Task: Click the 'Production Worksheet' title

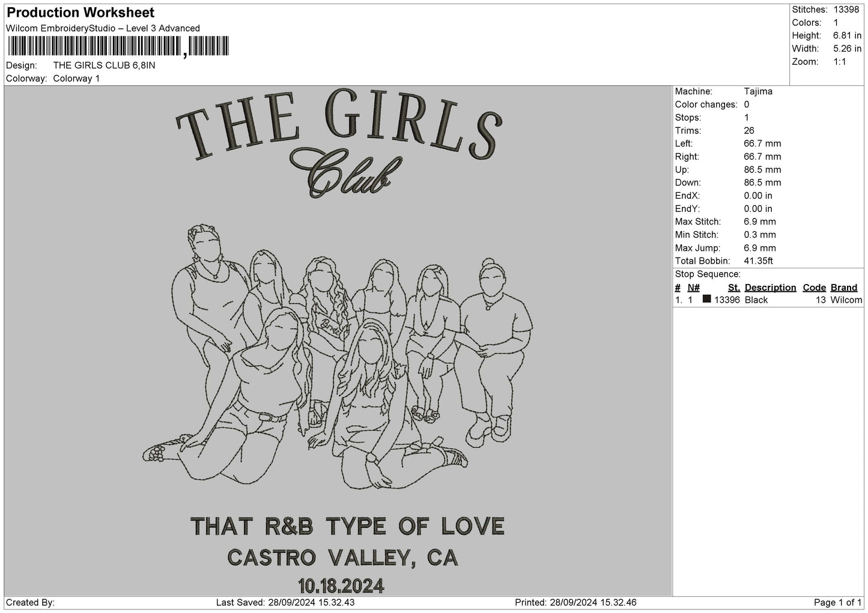Action: [80, 13]
